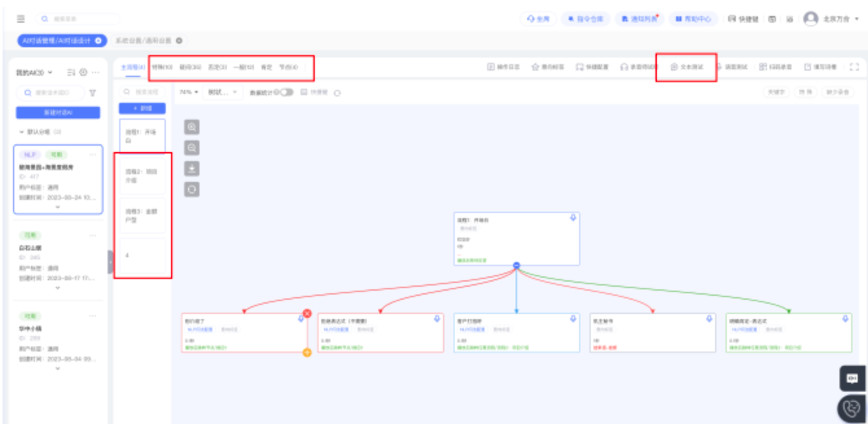The width and height of the screenshot is (868, 424).
Task: Click the refresh icon below the download icon
Action: 192,190
